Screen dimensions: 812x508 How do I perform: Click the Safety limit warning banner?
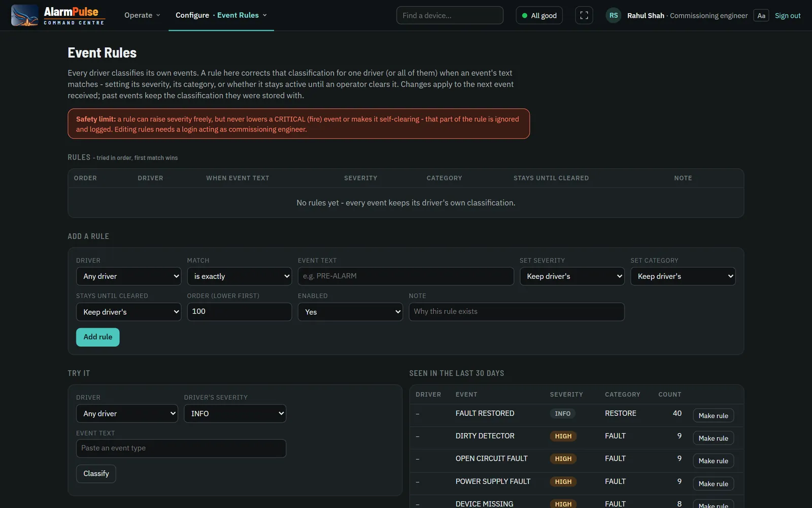[x=298, y=123]
